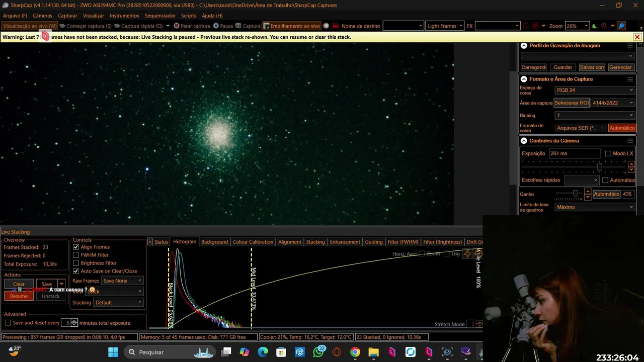Viewport: 644px width, 362px height.
Task: Open the Controles da Câmera panel options menu
Action: (630, 141)
